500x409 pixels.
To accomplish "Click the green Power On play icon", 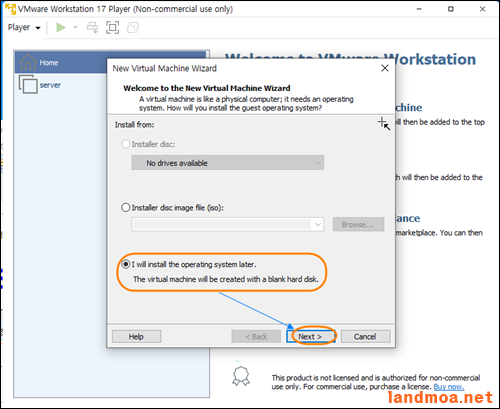I will pyautogui.click(x=61, y=27).
